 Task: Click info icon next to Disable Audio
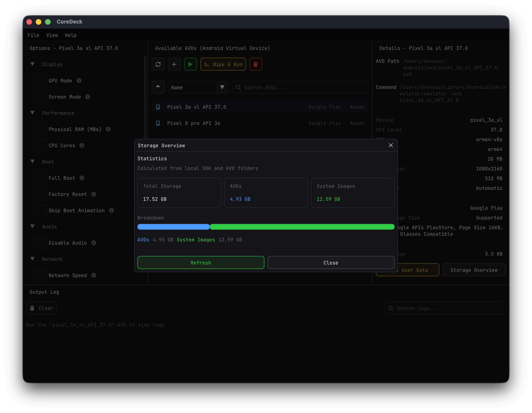94,243
